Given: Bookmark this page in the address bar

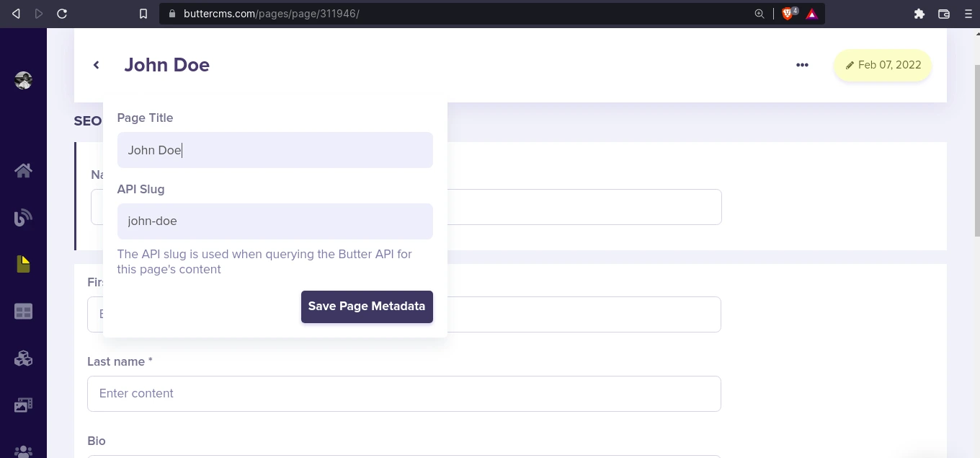Looking at the screenshot, I should (143, 14).
